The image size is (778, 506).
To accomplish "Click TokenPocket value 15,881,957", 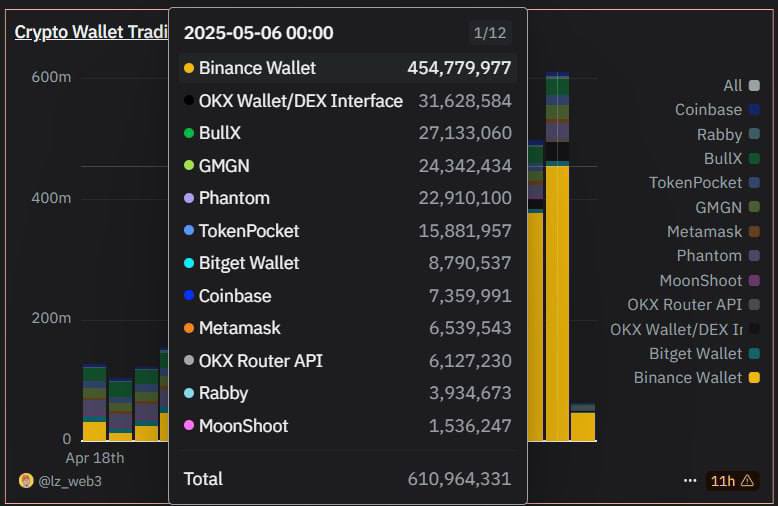I will (x=465, y=231).
